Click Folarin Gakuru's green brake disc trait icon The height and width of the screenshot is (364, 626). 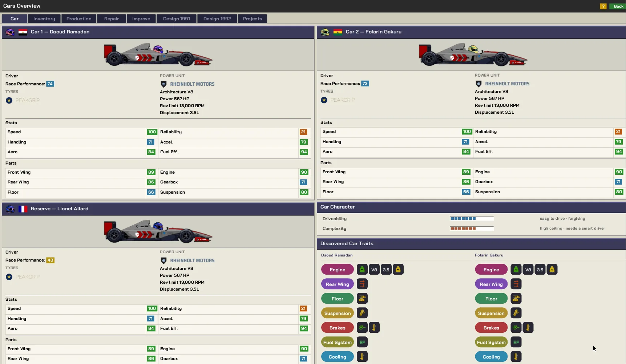click(516, 328)
